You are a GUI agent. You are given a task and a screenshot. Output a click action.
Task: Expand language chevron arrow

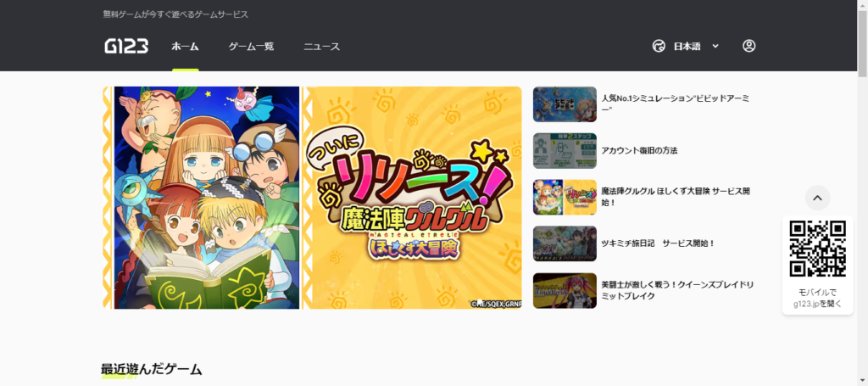[715, 46]
